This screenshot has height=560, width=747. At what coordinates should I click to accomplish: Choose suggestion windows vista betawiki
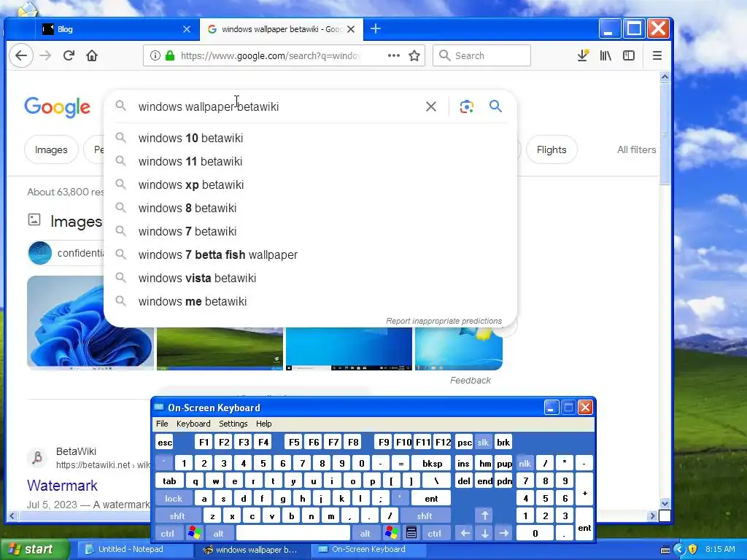click(x=309, y=278)
